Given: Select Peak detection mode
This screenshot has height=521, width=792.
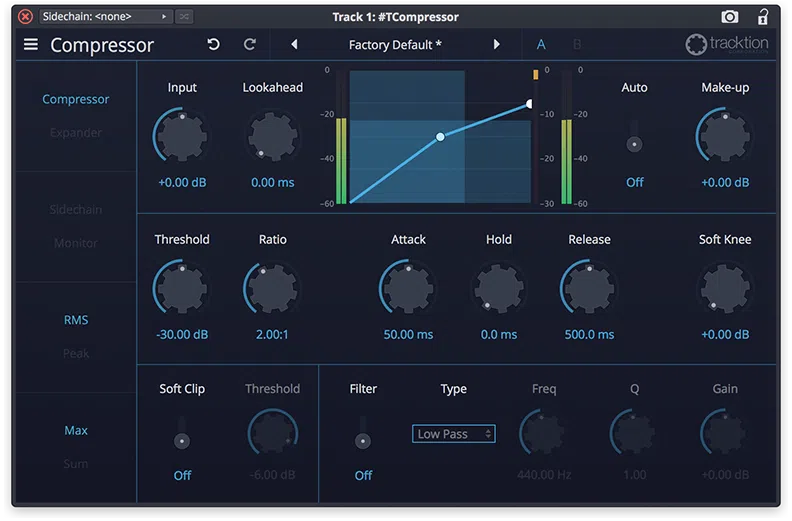Looking at the screenshot, I should click(x=76, y=353).
